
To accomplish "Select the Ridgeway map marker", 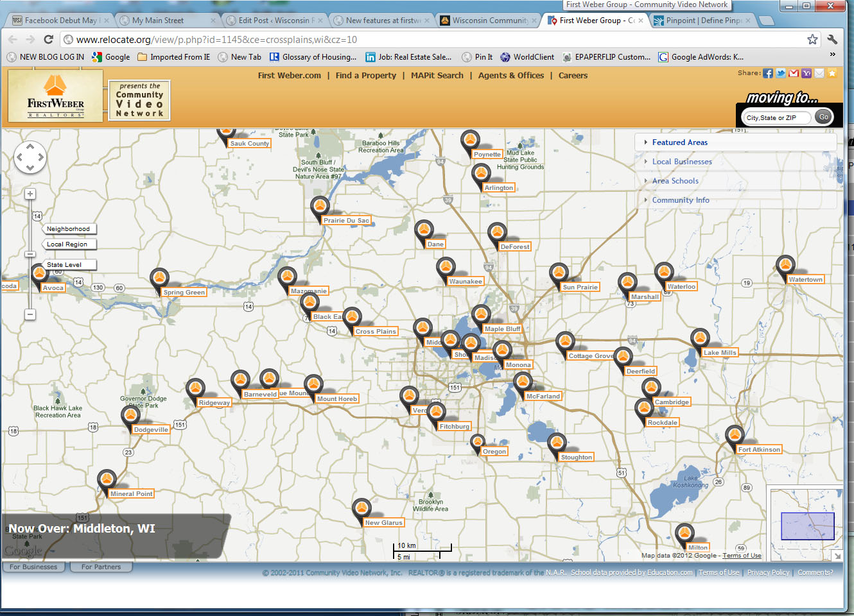I will tap(195, 391).
